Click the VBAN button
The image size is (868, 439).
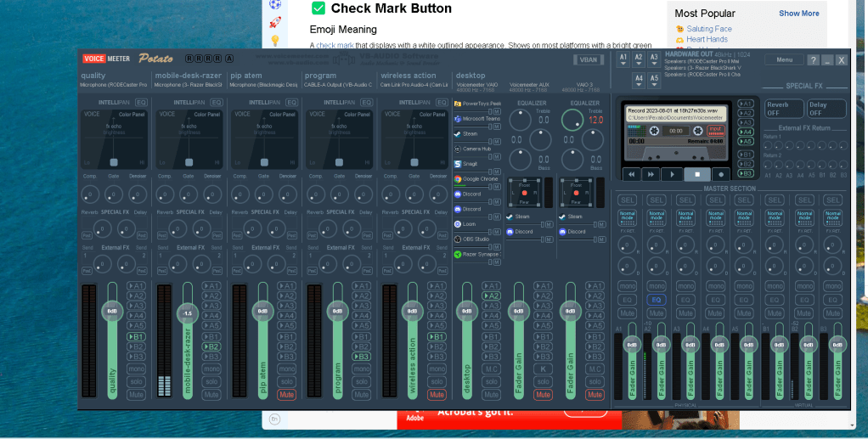coord(589,59)
